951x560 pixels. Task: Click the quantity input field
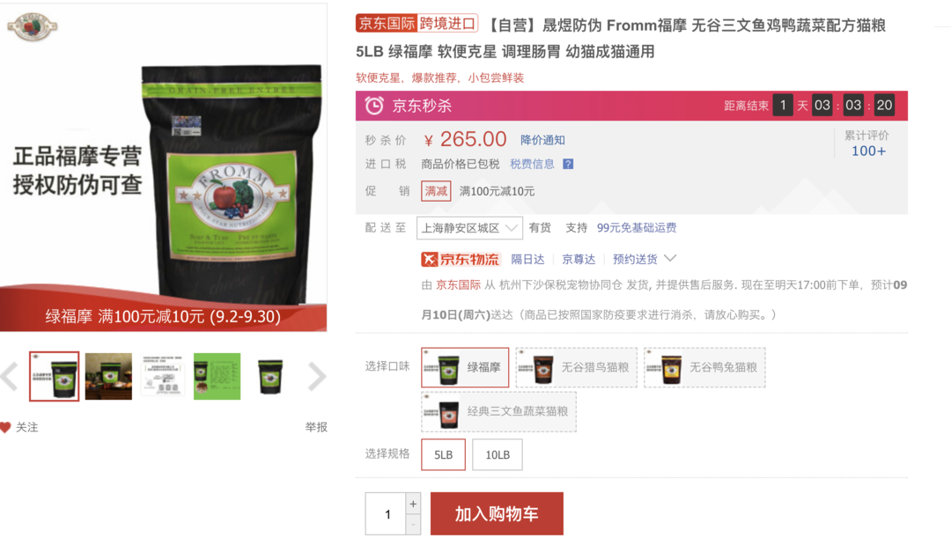(x=386, y=514)
